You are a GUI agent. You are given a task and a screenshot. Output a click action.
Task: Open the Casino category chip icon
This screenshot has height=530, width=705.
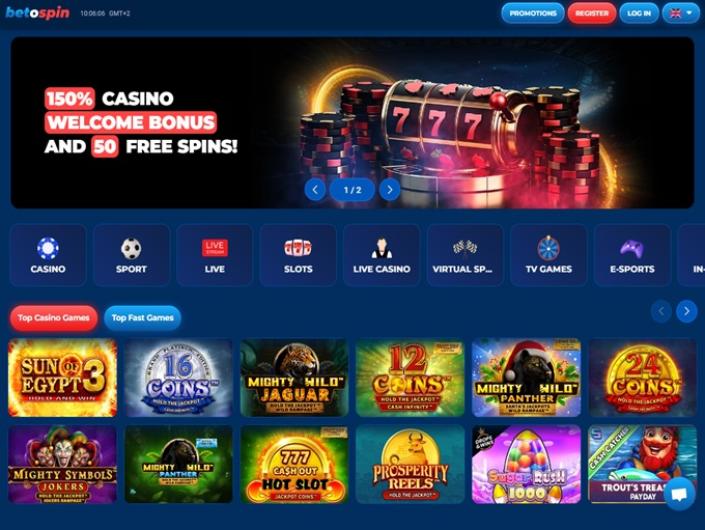click(48, 248)
